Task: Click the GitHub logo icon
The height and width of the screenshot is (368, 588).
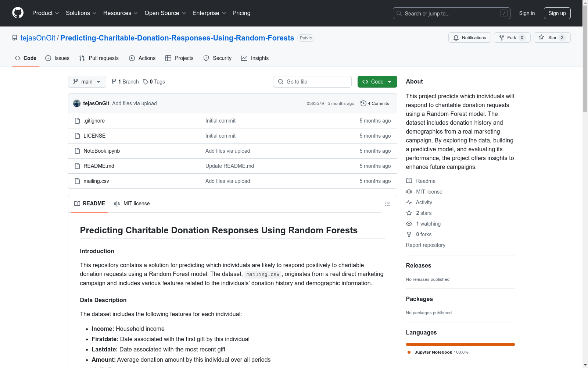Action: coord(18,13)
